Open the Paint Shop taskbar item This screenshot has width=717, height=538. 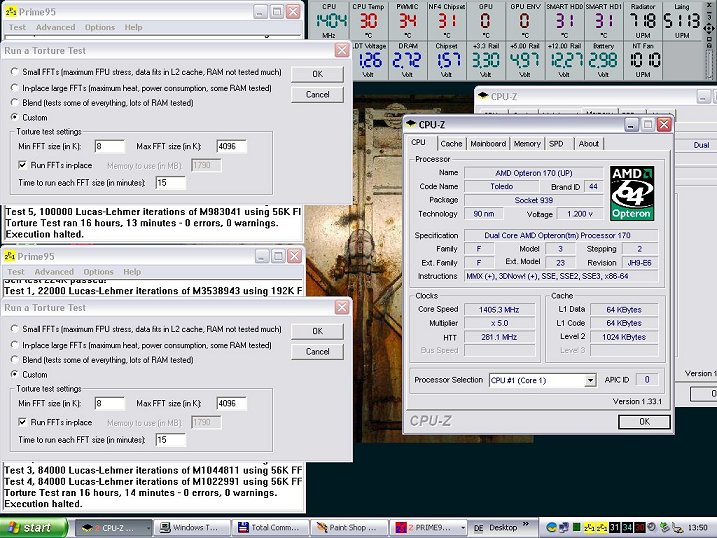point(348,527)
